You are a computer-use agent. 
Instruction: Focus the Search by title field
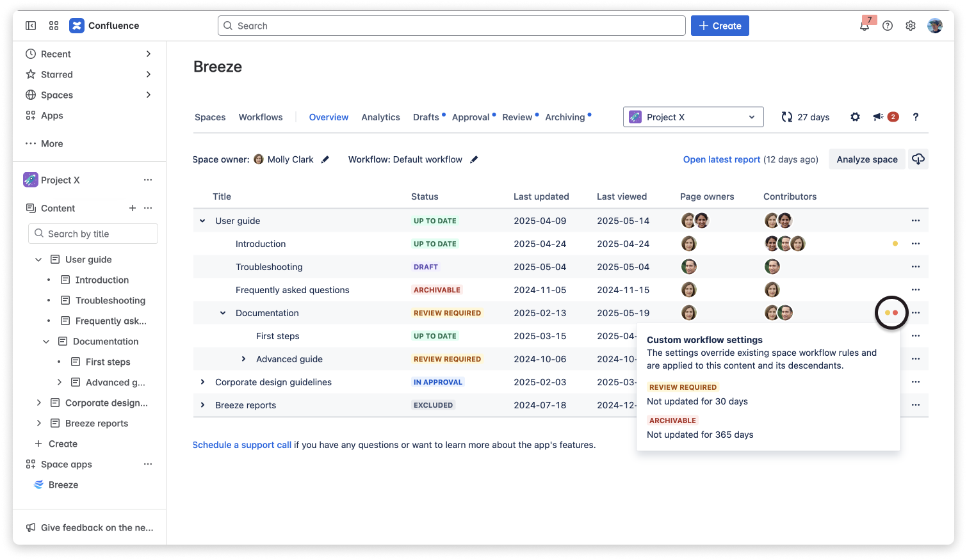click(93, 234)
